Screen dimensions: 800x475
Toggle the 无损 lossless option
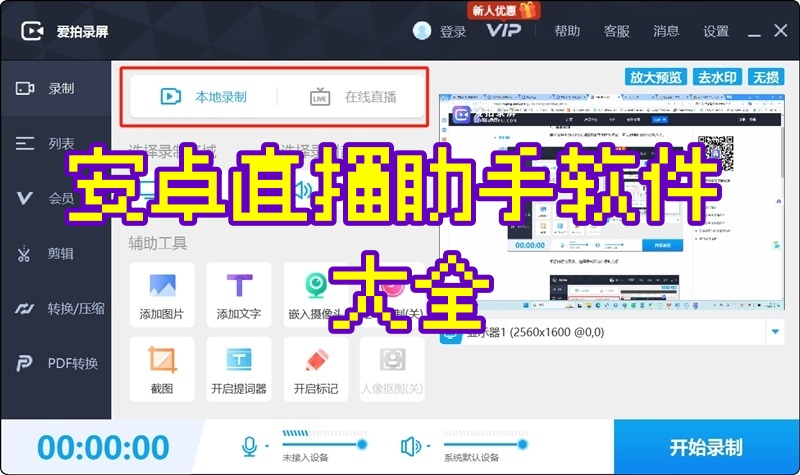[767, 76]
